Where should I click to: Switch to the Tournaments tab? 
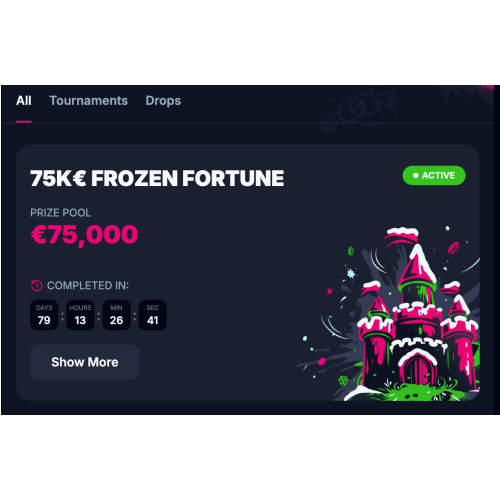89,101
